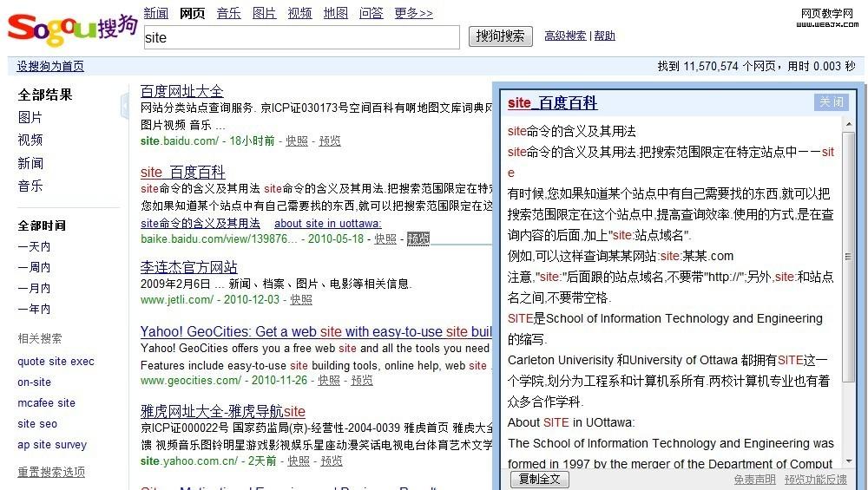Click 设搜狗为首页 link
This screenshot has height=490, width=868.
[50, 67]
